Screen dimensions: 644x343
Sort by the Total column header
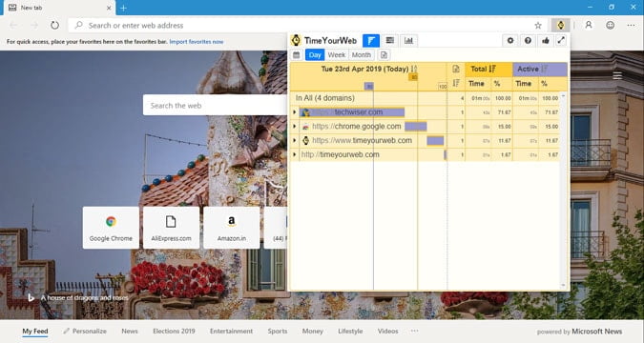click(488, 69)
